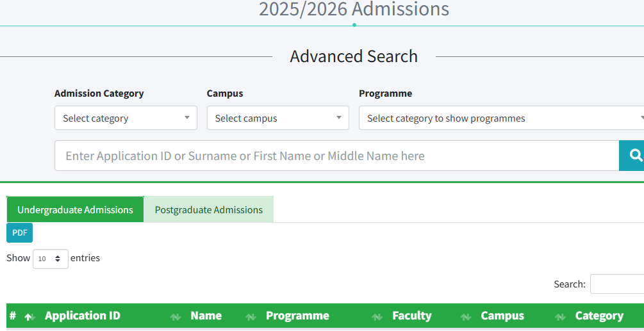Click the 2025/2026 Admissions title
This screenshot has width=644, height=331.
click(354, 9)
